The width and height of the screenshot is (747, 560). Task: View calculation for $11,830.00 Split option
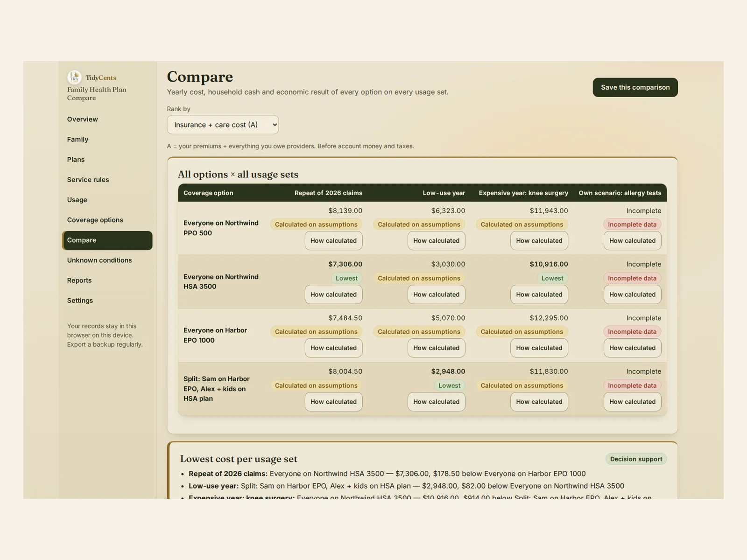(x=539, y=402)
